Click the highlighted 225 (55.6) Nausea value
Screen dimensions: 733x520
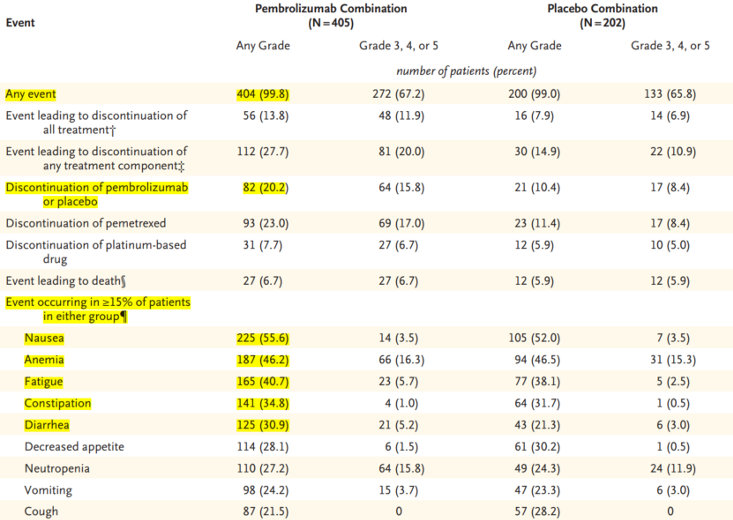[x=262, y=339]
